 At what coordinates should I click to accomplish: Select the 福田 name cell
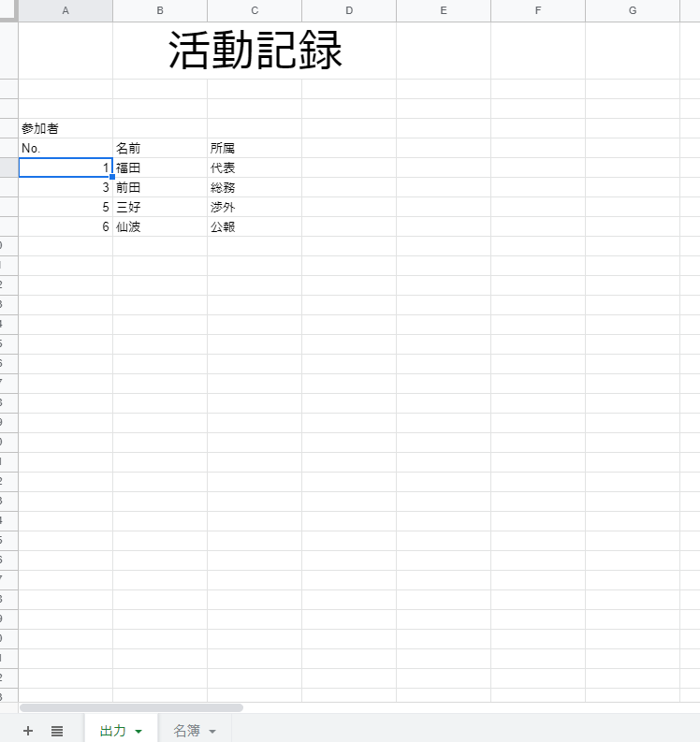[x=160, y=167]
